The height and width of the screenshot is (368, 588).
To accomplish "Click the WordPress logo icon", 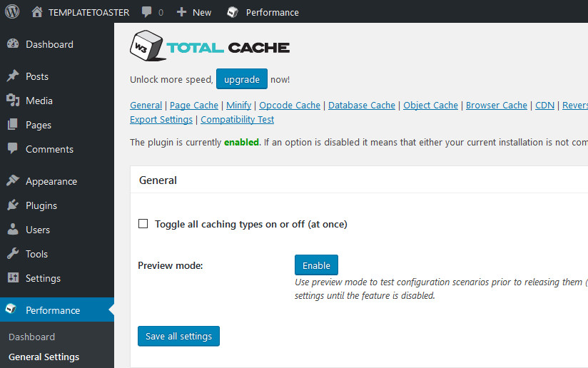I will [x=12, y=11].
